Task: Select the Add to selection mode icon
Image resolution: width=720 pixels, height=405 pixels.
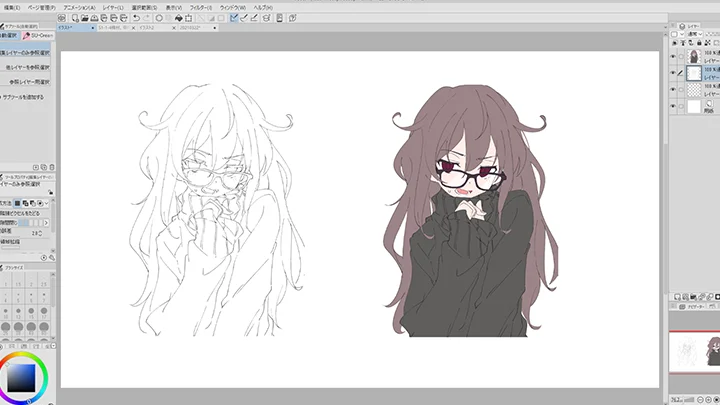Action: pos(25,203)
